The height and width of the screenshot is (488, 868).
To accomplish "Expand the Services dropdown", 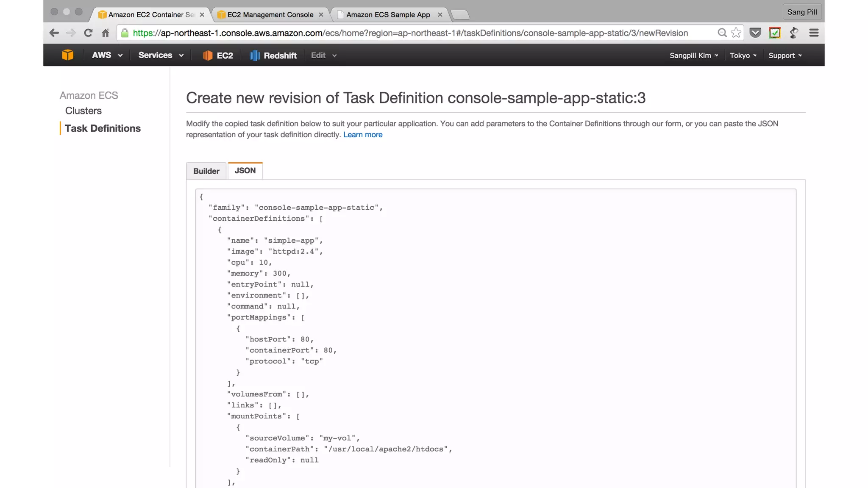I will (x=161, y=55).
